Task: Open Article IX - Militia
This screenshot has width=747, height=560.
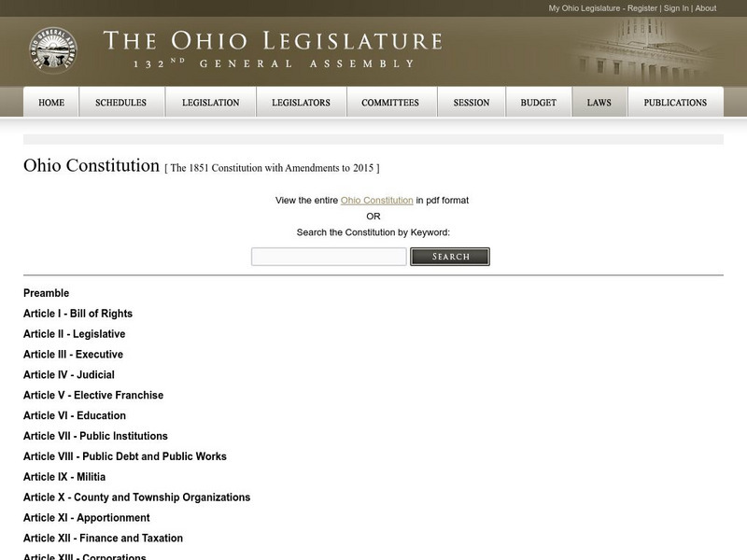Action: tap(64, 477)
